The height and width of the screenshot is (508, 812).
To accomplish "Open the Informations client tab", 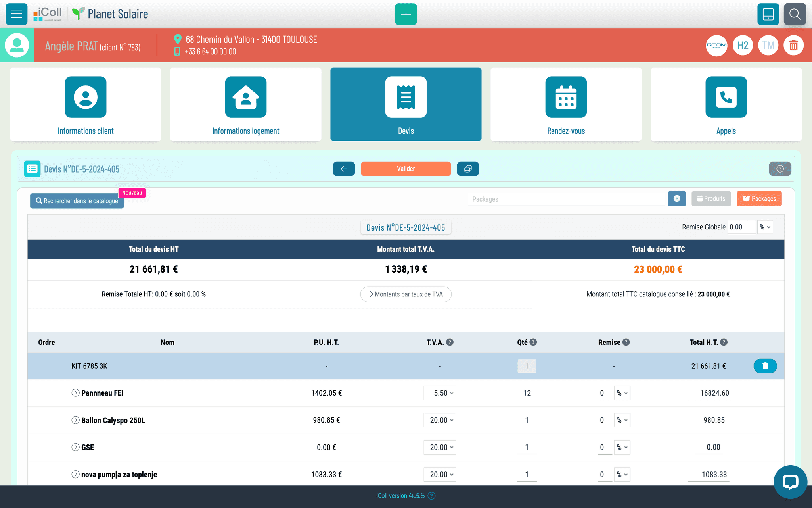I will coord(86,104).
